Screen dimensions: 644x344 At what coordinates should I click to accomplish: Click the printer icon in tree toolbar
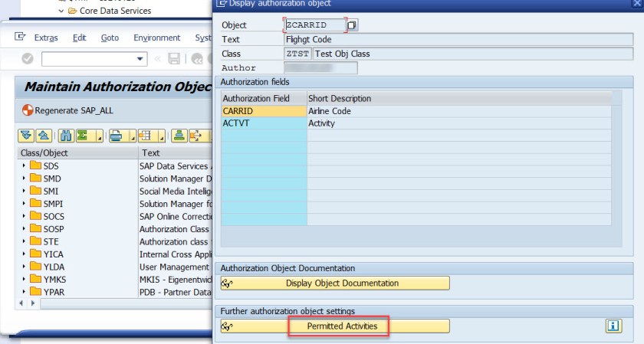tap(117, 136)
